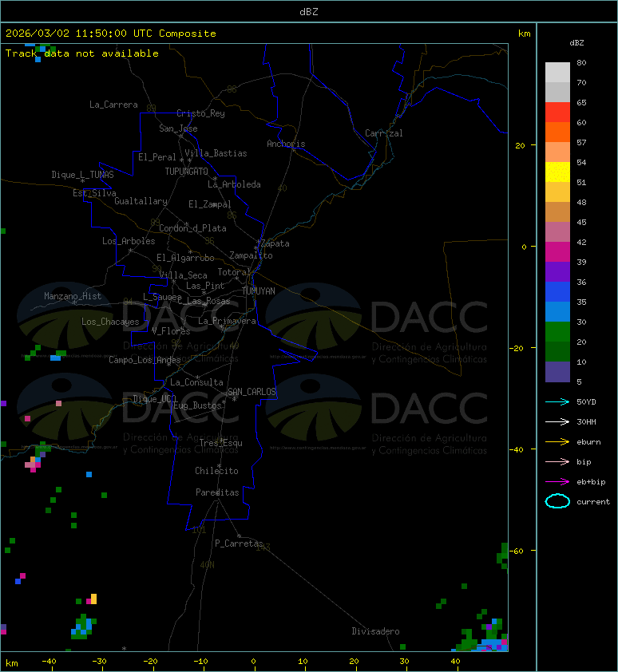Pick the purple 36-39 dBZ color band
The image size is (618, 672).
pyautogui.click(x=557, y=271)
